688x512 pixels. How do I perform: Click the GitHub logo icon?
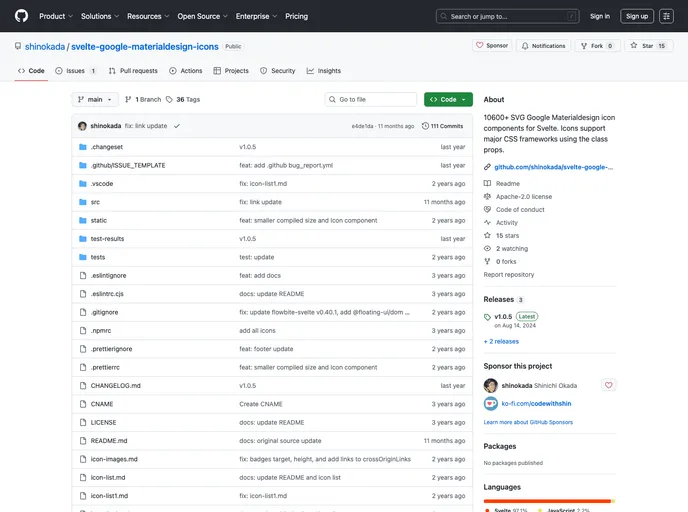[21, 16]
